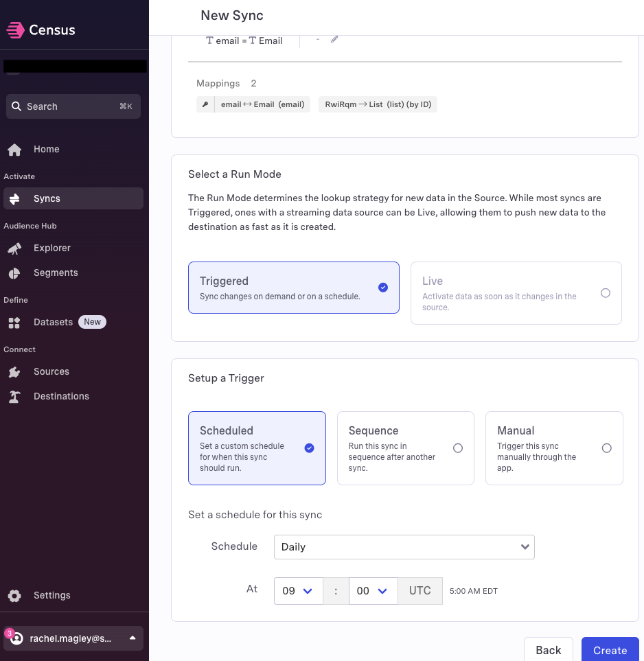This screenshot has width=644, height=661.
Task: Expand the Daily schedule dropdown
Action: coord(404,547)
